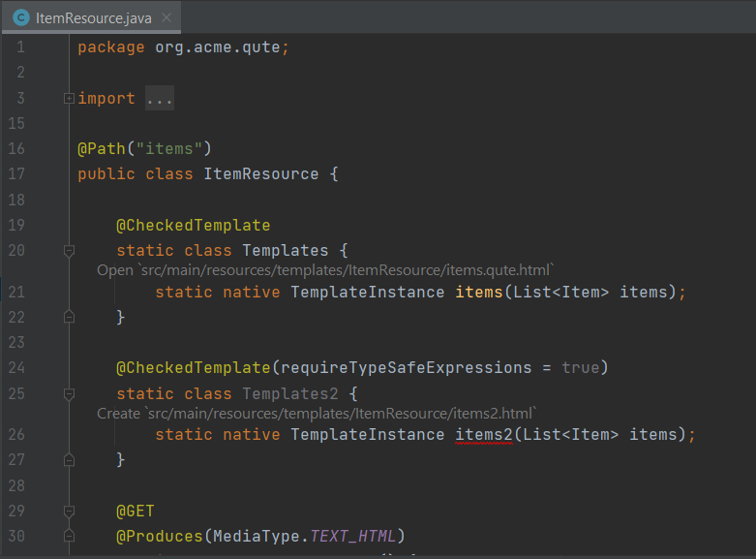Click TemplateInstance return type on line 21

[368, 292]
